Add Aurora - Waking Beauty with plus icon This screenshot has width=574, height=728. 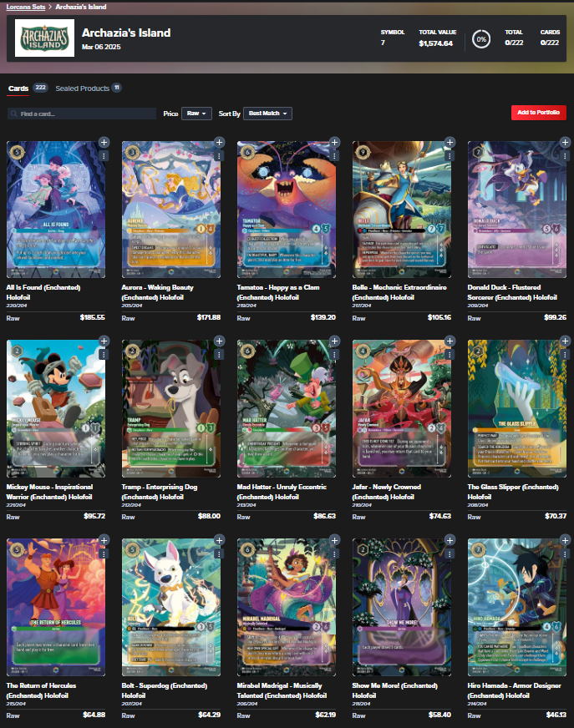click(220, 142)
